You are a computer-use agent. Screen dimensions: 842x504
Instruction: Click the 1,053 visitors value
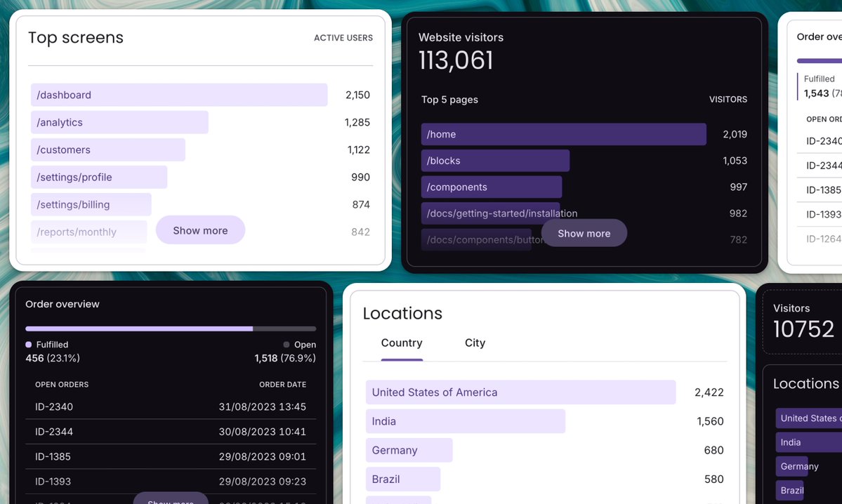coord(735,161)
